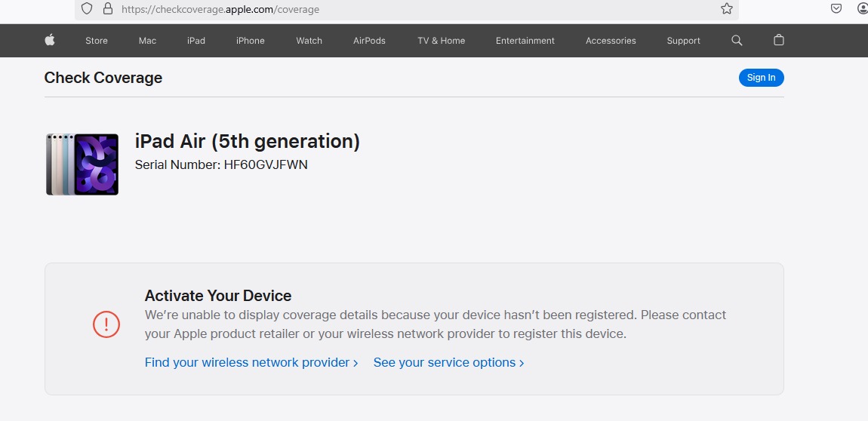
Task: Open the iPhone menu
Action: pos(251,41)
